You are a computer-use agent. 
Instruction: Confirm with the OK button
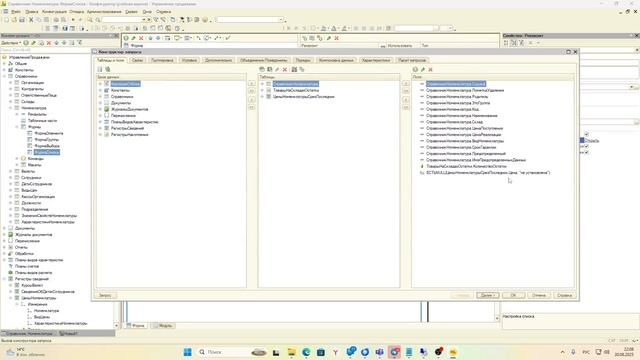pos(513,295)
